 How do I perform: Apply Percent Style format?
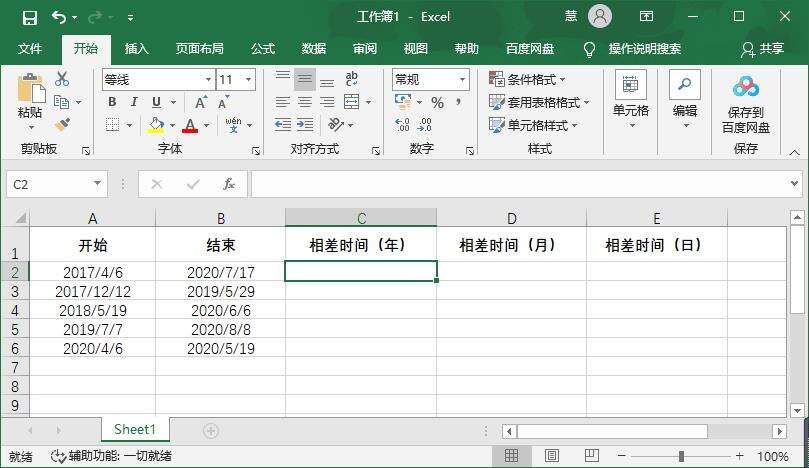438,102
